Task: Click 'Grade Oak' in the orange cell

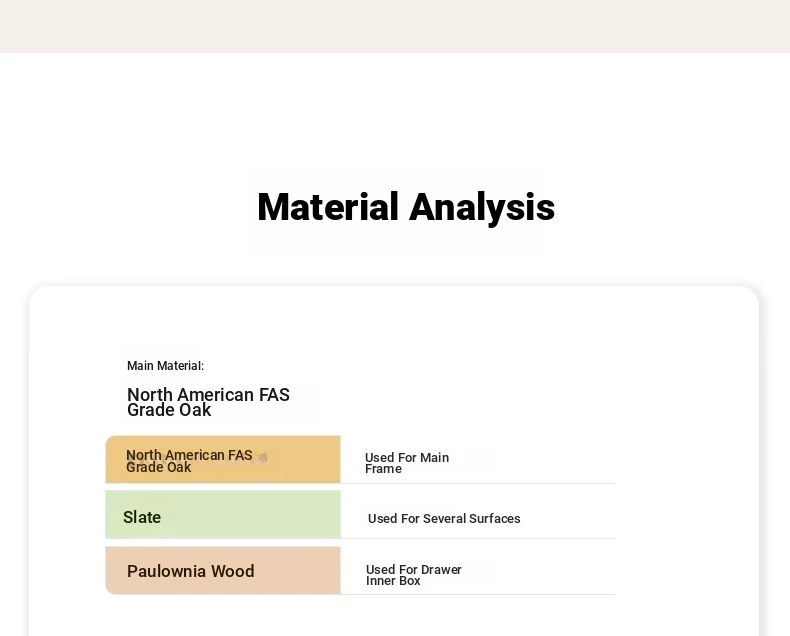Action: (158, 467)
